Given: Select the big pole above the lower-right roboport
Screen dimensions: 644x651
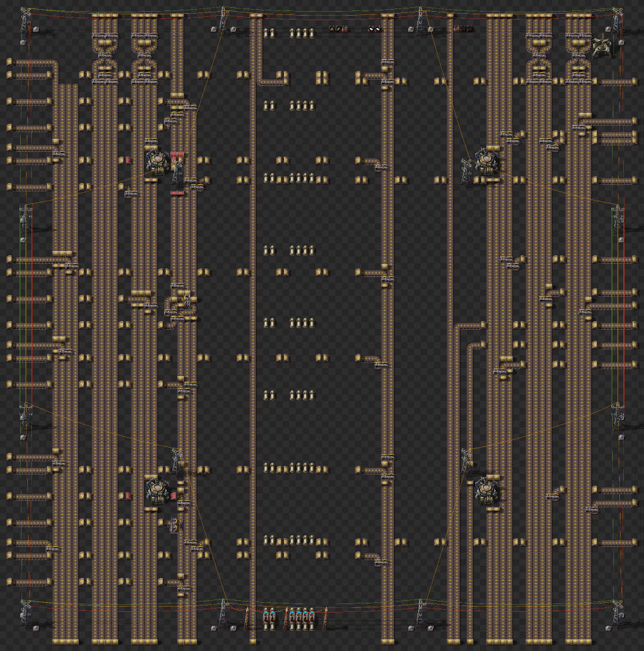Looking at the screenshot, I should (x=468, y=461).
